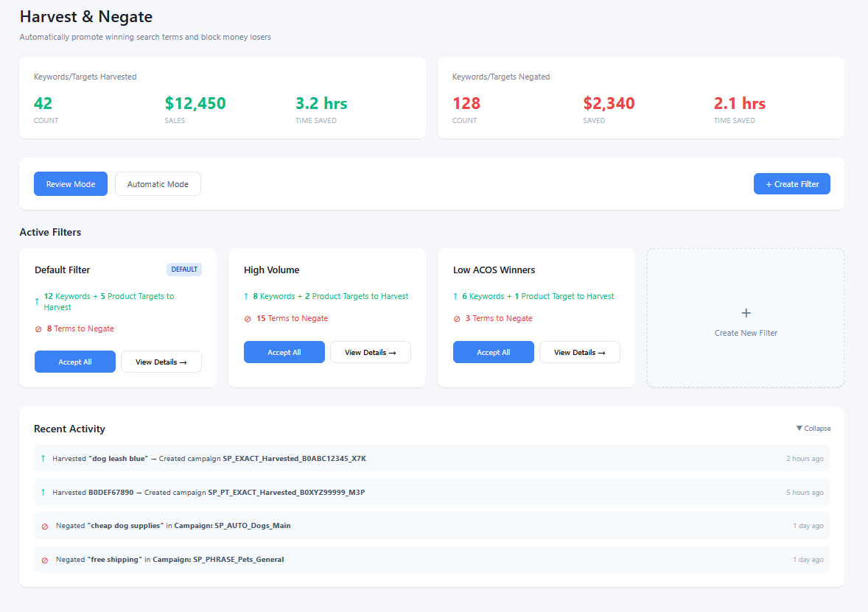Select the DEFAULT badge on Default Filter
Image resolution: width=868 pixels, height=612 pixels.
pyautogui.click(x=184, y=270)
